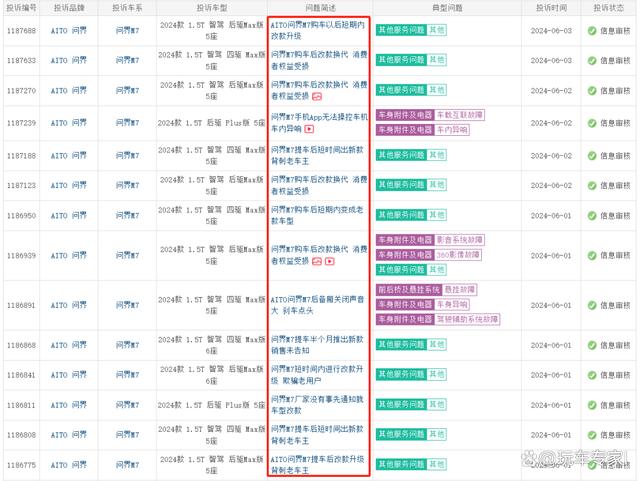Click the green status check icon for complaint 1186950
This screenshot has height=481, width=640.
(x=592, y=216)
